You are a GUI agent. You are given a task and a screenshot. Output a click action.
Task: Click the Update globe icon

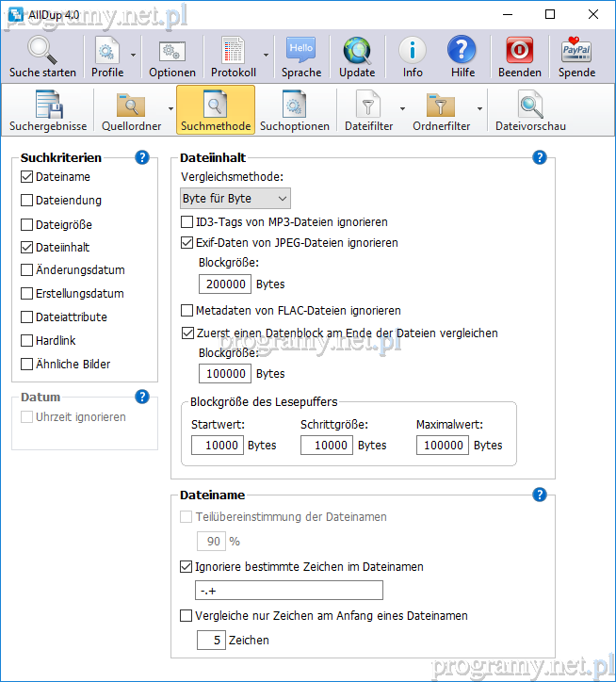coord(357,51)
